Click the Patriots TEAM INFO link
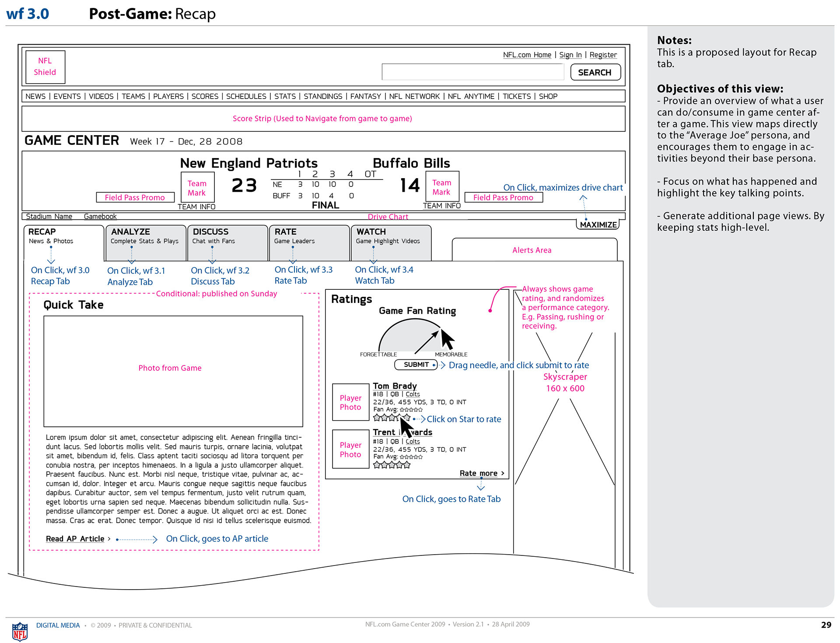The height and width of the screenshot is (643, 840). [196, 207]
